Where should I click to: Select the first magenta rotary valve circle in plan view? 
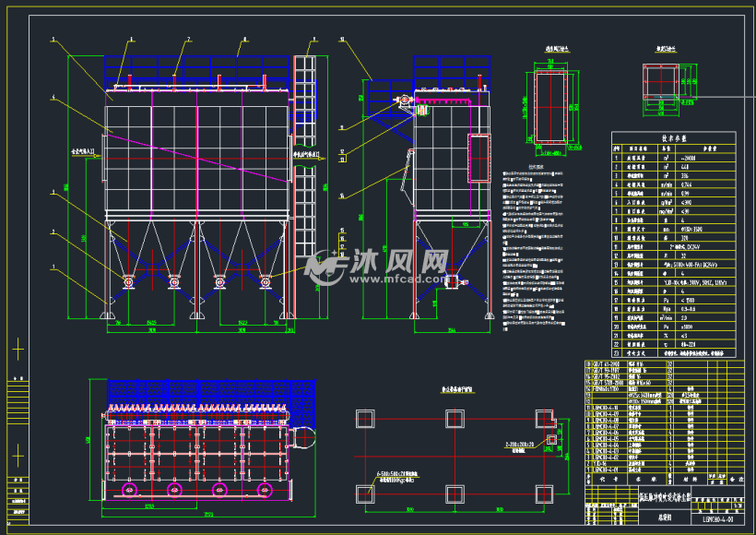[x=129, y=490]
